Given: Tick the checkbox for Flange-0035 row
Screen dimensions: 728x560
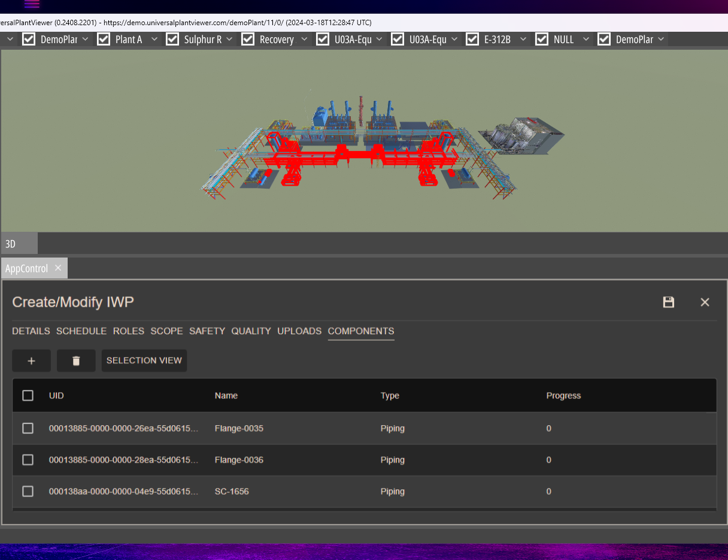Looking at the screenshot, I should click(x=28, y=428).
